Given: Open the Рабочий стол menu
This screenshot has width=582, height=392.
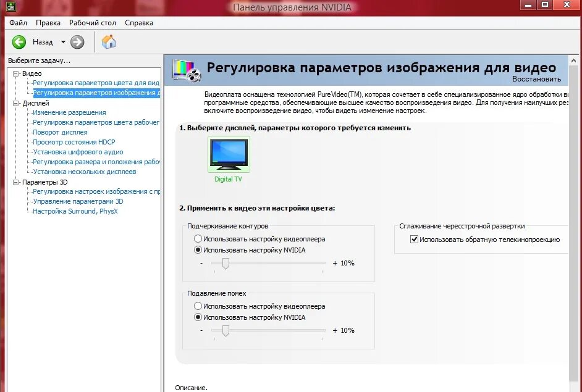Looking at the screenshot, I should (93, 23).
